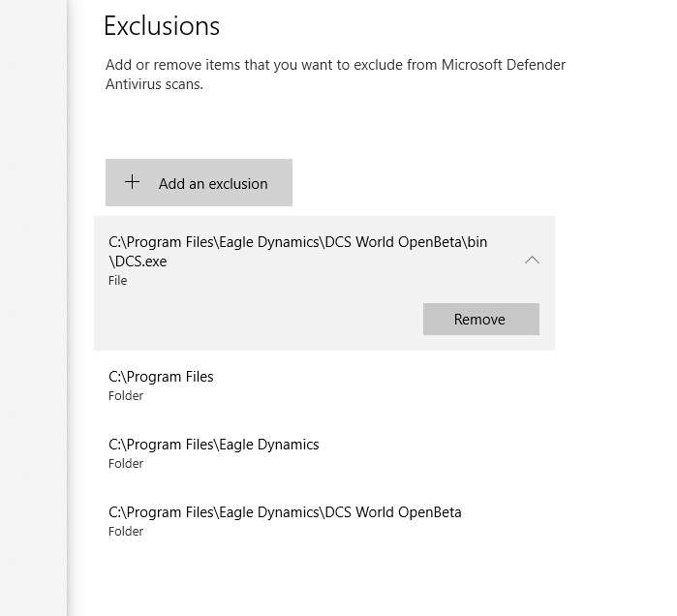Click the Folder label under DCS World OpenBeta
Viewport: 677px width, 616px height.
pyautogui.click(x=126, y=532)
